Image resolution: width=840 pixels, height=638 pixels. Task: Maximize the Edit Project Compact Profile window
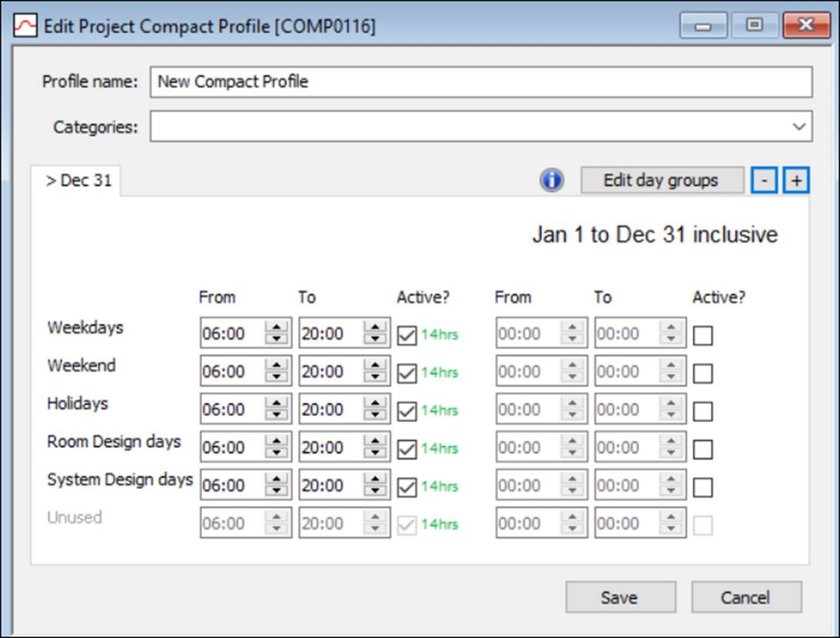pyautogui.click(x=754, y=25)
